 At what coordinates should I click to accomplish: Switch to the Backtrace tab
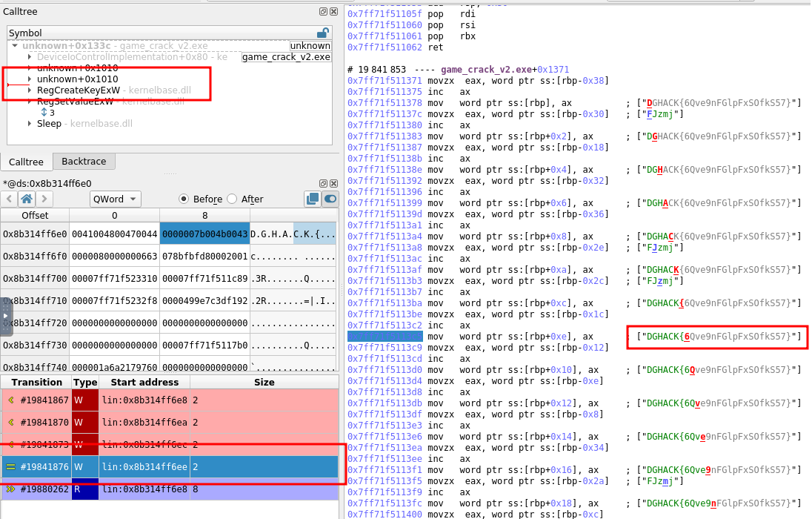point(84,162)
